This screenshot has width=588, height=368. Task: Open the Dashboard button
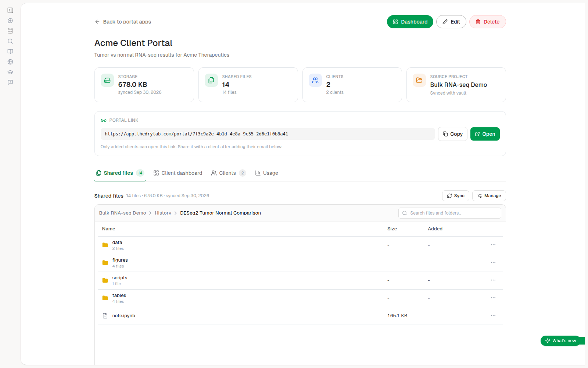(x=410, y=22)
